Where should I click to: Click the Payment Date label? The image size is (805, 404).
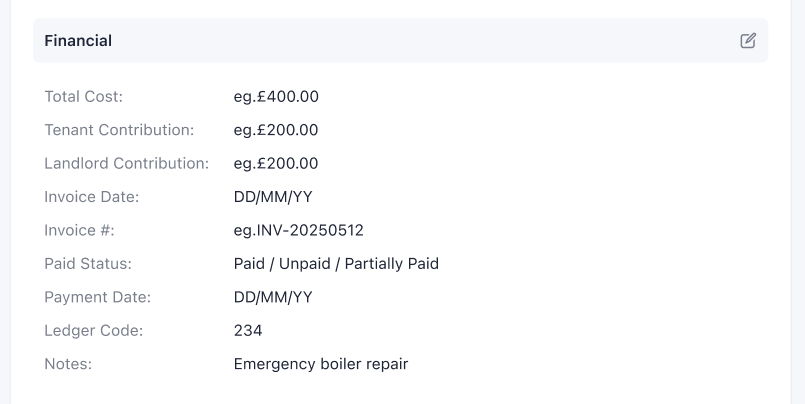[x=98, y=297]
